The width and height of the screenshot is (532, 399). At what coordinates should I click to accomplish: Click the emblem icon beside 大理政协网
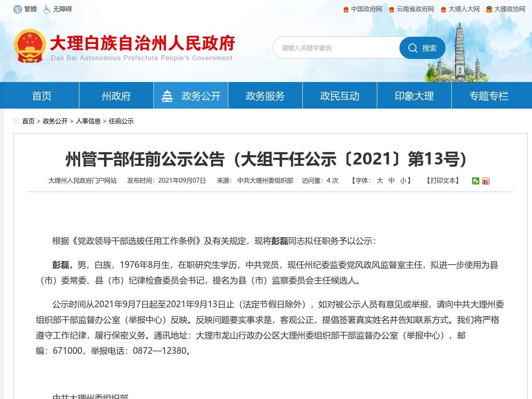pos(489,9)
